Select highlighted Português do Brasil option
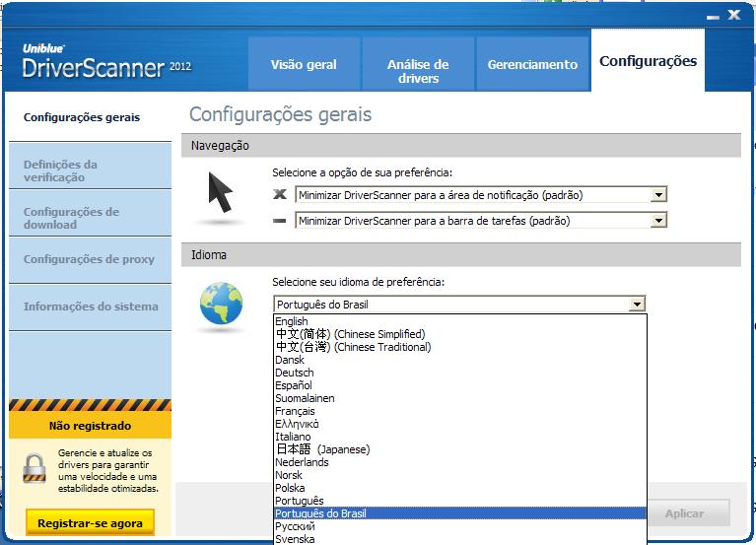This screenshot has width=756, height=545. click(460, 513)
